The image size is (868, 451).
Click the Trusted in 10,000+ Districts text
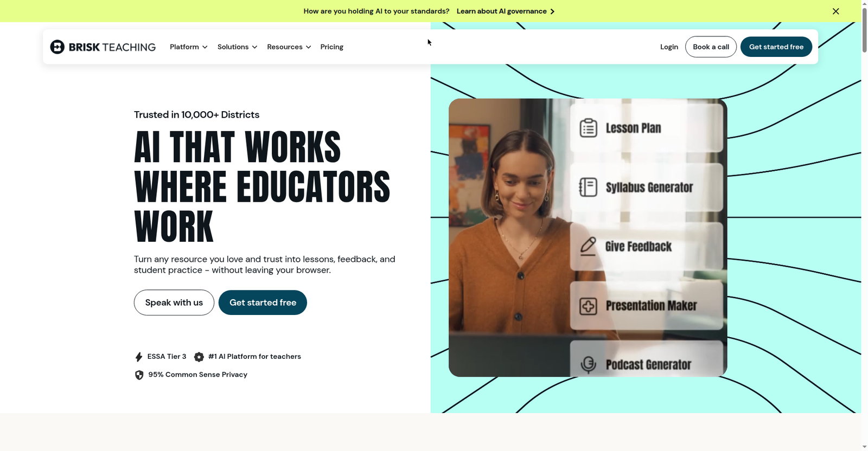[x=196, y=115]
